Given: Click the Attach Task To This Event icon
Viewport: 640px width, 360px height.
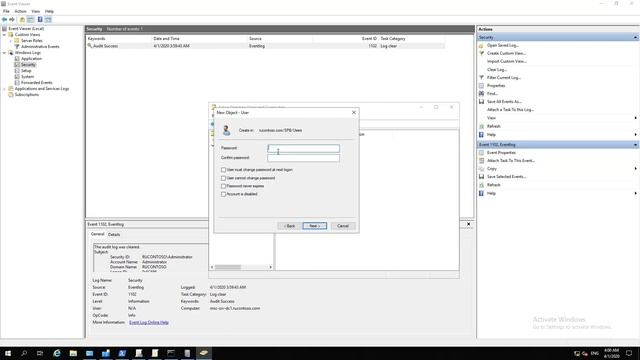Looking at the screenshot, I should point(481,161).
